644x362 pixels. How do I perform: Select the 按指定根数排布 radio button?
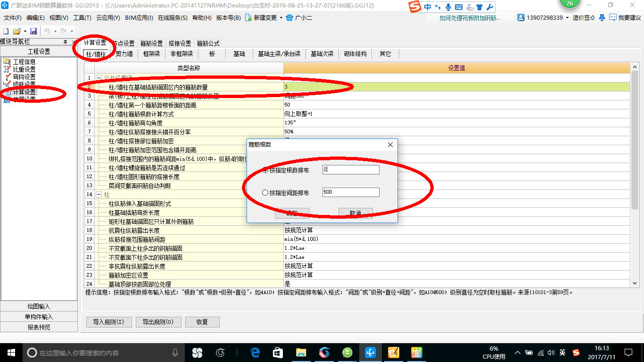click(265, 170)
